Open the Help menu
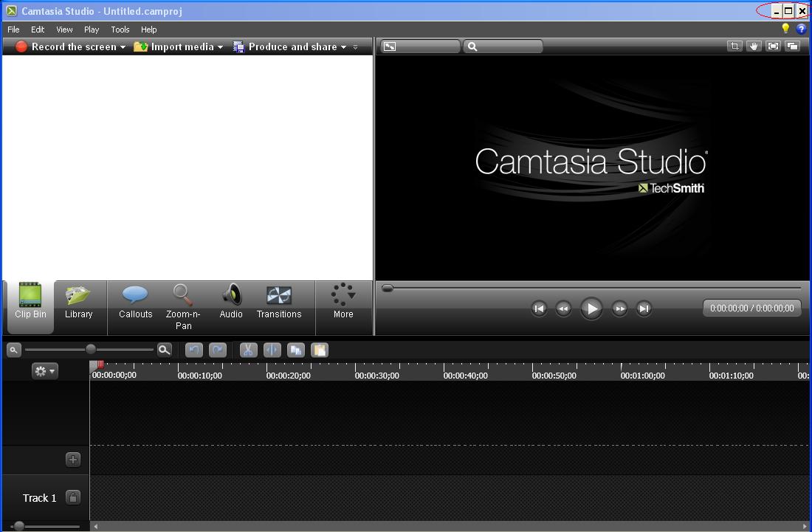This screenshot has height=532, width=812. [x=148, y=30]
